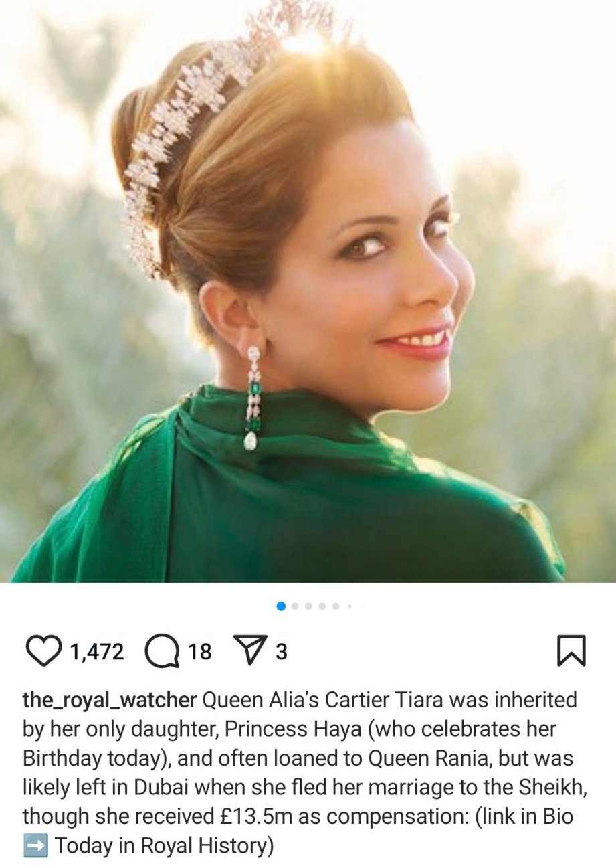The image size is (616, 866).
Task: Jump to the third carousel dot
Action: 308,606
